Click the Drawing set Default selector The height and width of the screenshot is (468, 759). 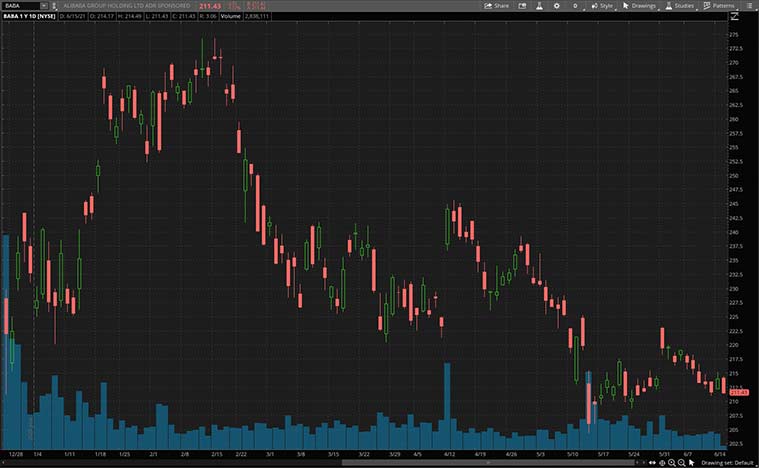(x=729, y=463)
